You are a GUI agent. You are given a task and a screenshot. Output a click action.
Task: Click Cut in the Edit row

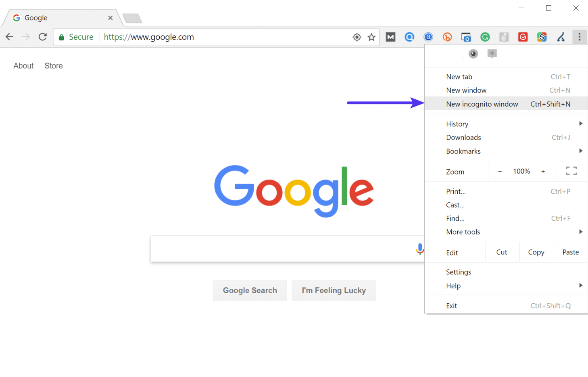(502, 252)
